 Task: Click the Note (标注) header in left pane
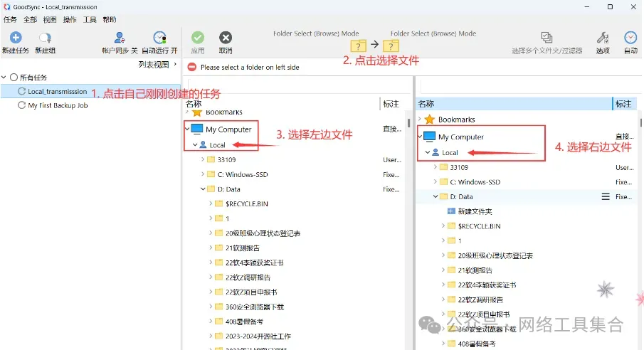tap(391, 104)
